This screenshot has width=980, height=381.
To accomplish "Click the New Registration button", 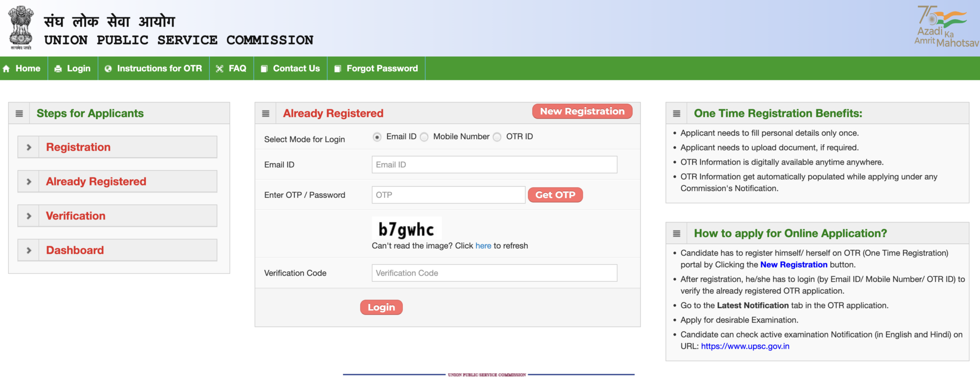I will pyautogui.click(x=582, y=111).
